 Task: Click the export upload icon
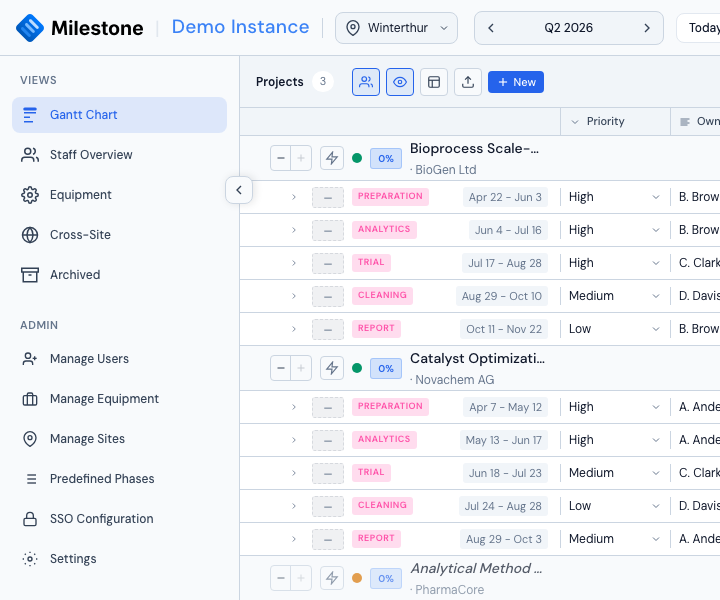468,82
